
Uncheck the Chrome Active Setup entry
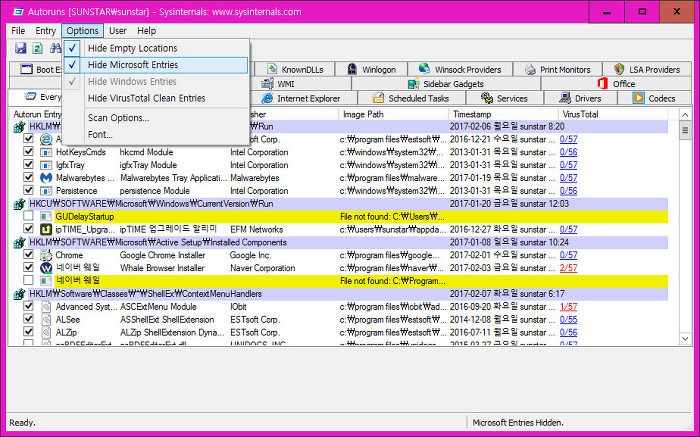(29, 255)
